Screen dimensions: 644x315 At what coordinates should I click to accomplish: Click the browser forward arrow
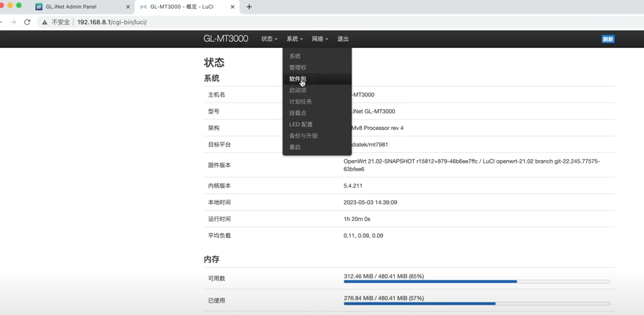(13, 22)
